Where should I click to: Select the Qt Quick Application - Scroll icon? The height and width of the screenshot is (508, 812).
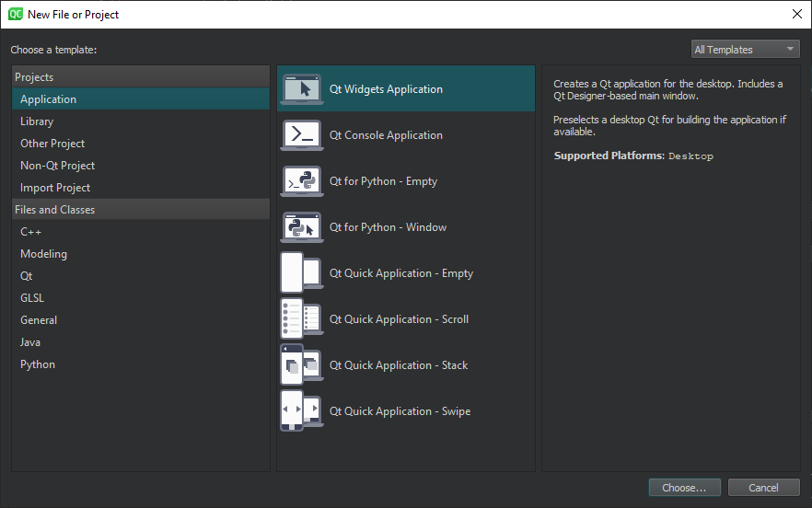(302, 319)
